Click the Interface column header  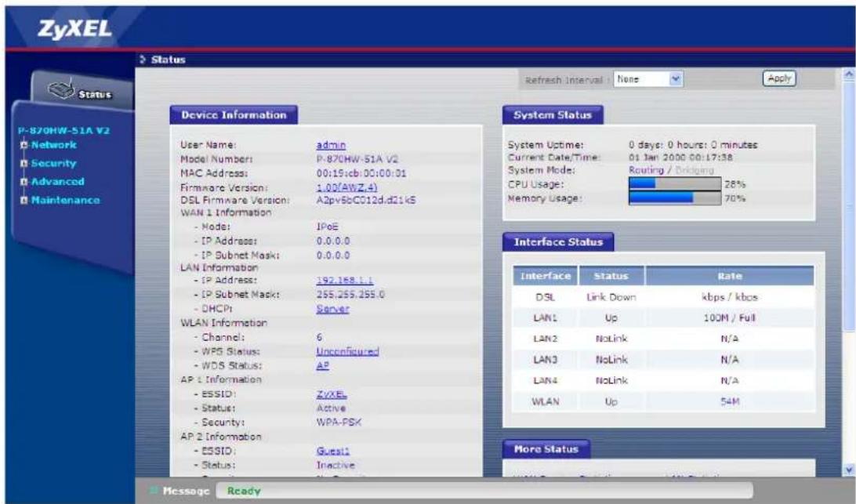(546, 276)
